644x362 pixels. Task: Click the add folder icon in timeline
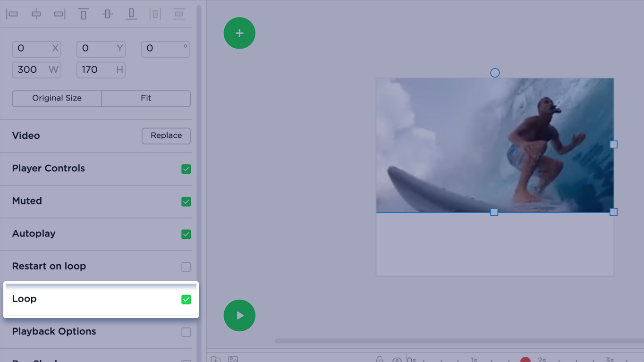(216, 359)
